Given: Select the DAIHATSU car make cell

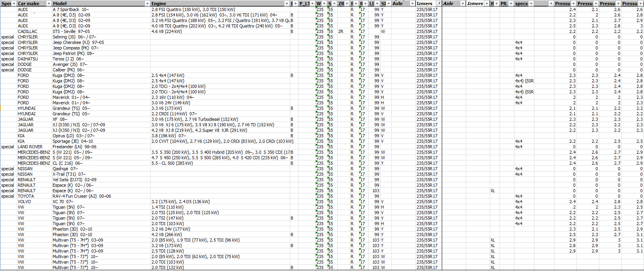Looking at the screenshot, I should (34, 59).
